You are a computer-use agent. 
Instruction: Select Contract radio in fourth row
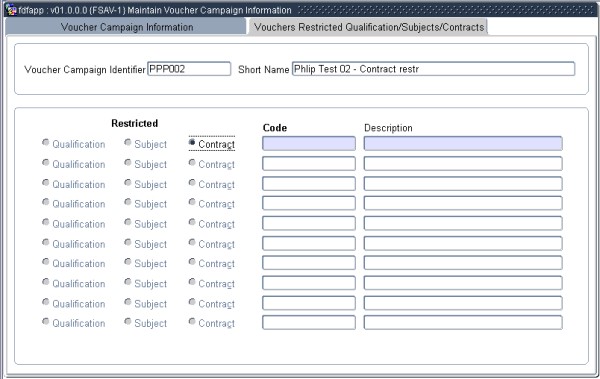[x=192, y=202]
